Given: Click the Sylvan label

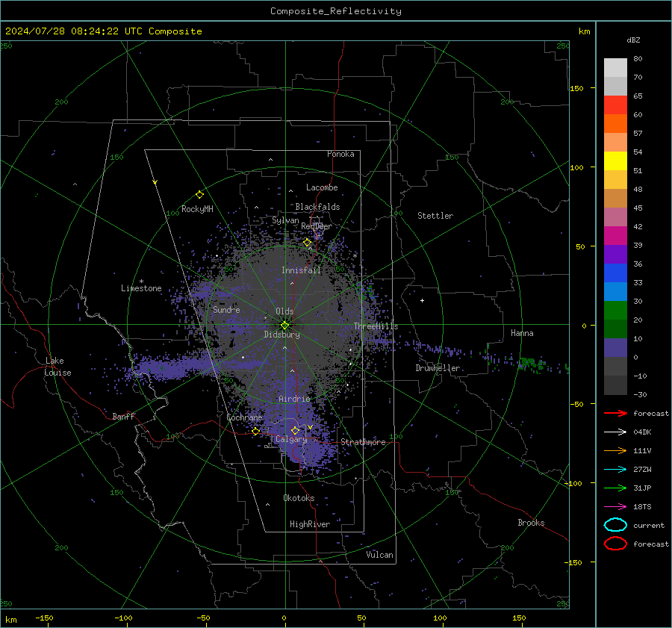Looking at the screenshot, I should (285, 220).
